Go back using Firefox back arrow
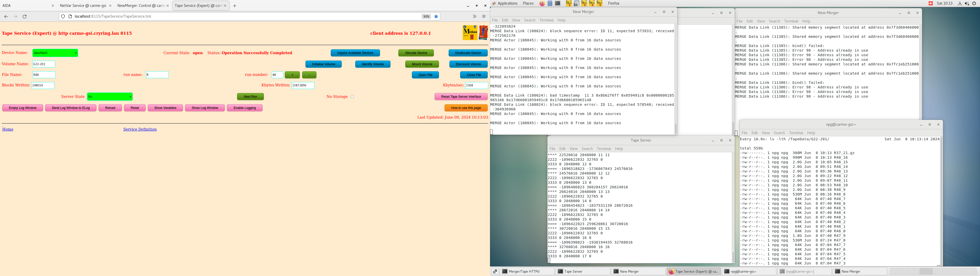 6,16
